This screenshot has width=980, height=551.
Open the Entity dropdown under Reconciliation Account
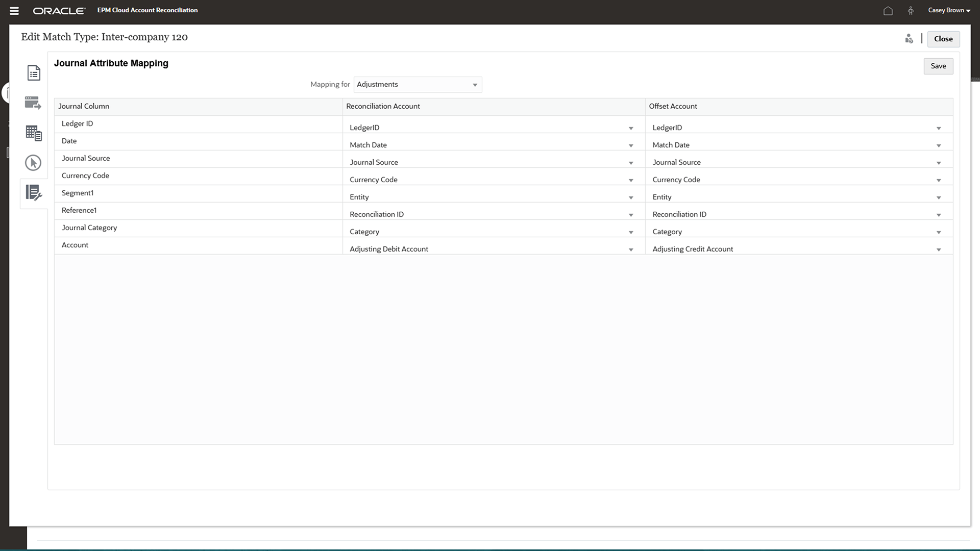point(631,197)
